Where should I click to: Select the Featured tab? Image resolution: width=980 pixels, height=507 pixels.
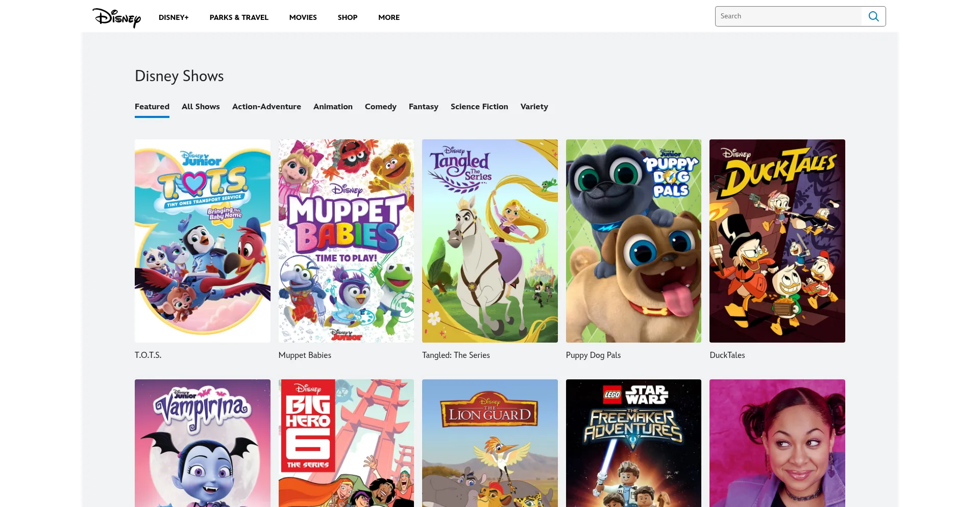(152, 107)
